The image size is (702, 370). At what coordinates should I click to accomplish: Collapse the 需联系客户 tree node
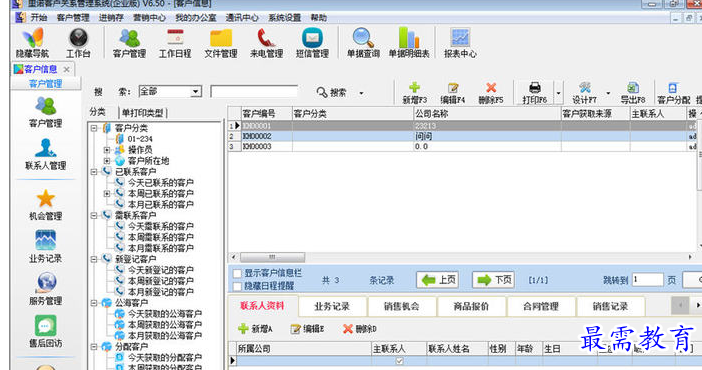[94, 215]
